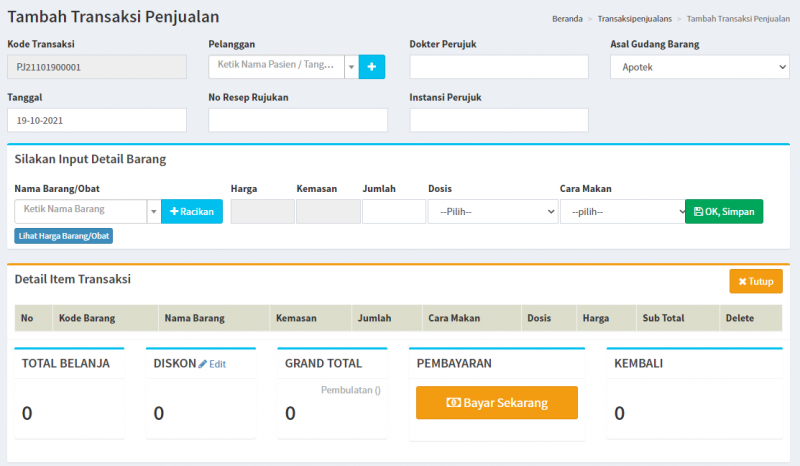Screen dimensions: 800x466
Task: Open the Nama Barang/Obat dropdown arrow
Action: click(153, 212)
